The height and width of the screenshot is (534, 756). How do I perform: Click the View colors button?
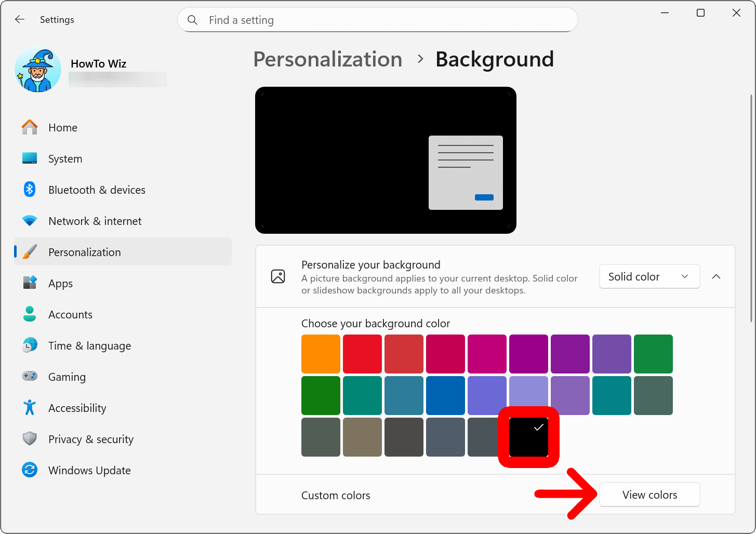(649, 495)
